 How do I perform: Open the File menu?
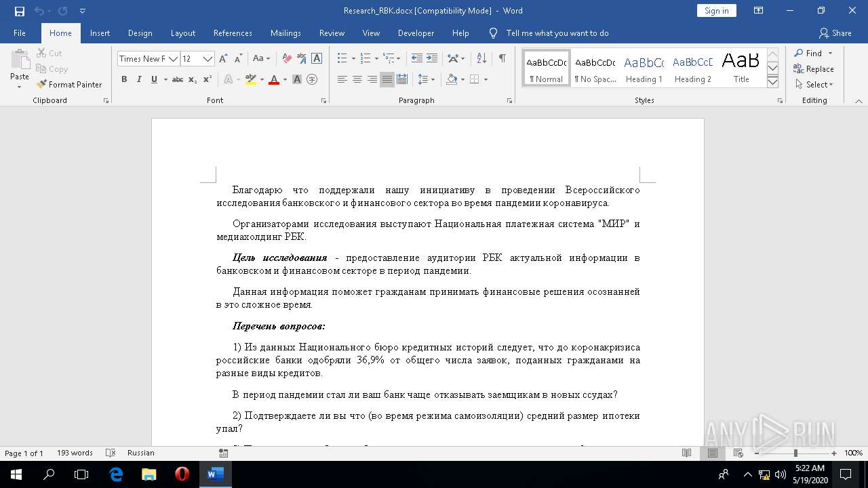[20, 33]
